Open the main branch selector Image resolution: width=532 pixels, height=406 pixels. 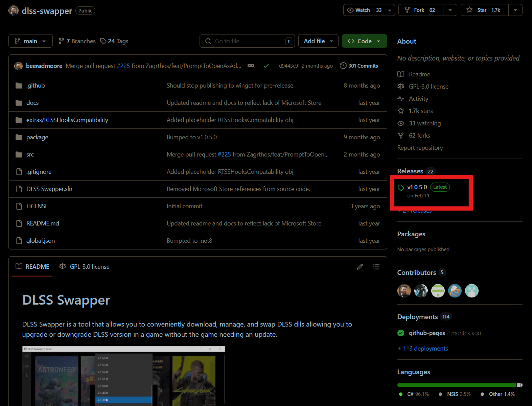pyautogui.click(x=30, y=41)
